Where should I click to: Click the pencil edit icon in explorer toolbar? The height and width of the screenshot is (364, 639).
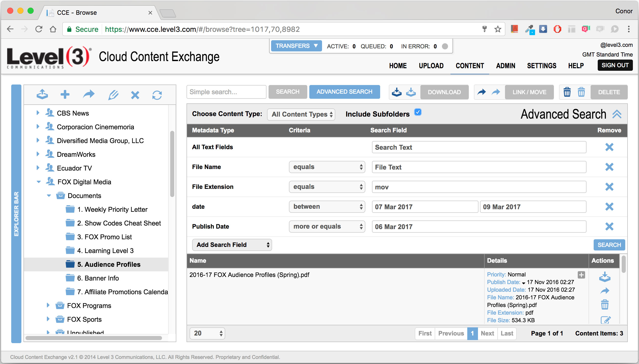(x=113, y=95)
